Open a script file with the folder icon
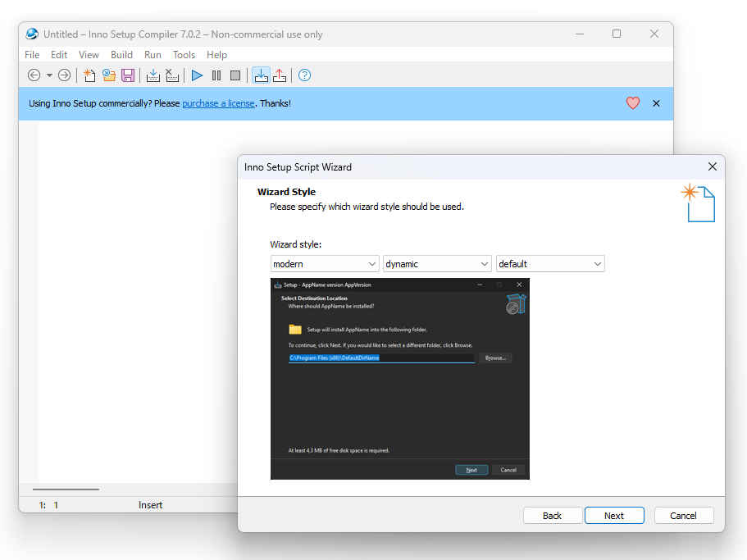This screenshot has height=560, width=747. click(x=108, y=75)
